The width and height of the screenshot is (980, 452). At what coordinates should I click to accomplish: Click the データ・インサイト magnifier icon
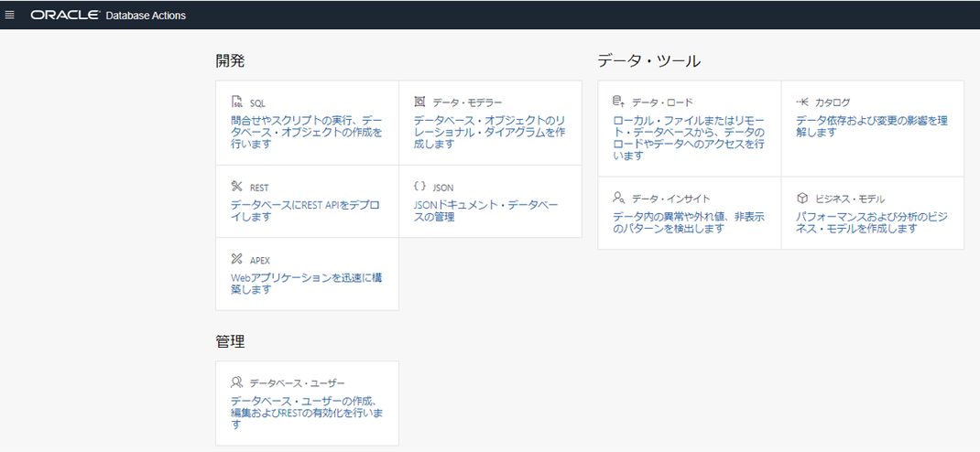(x=619, y=199)
